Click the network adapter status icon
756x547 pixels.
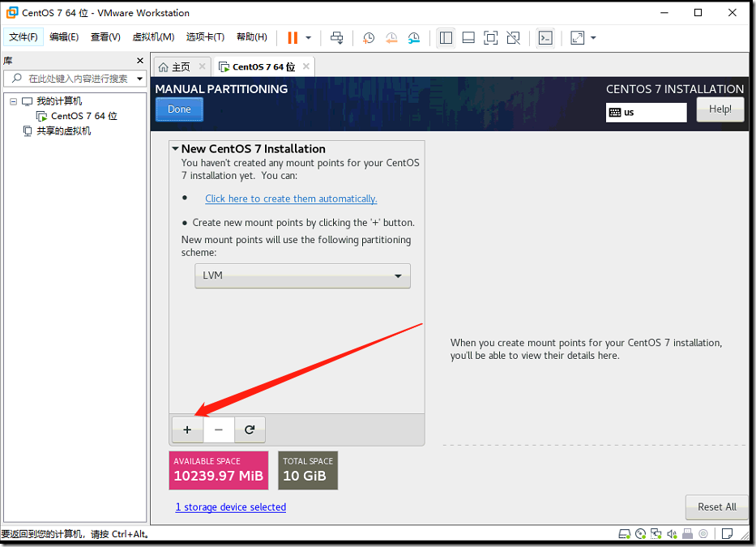[x=656, y=533]
